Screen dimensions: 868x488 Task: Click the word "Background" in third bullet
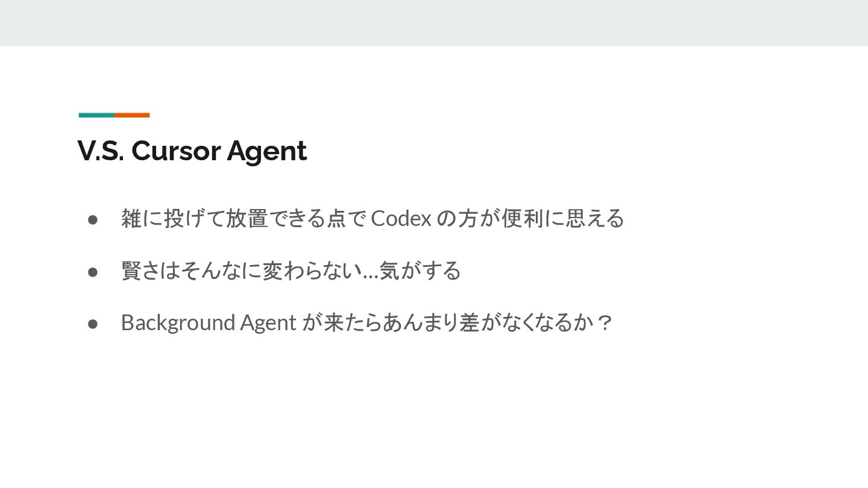pos(178,323)
